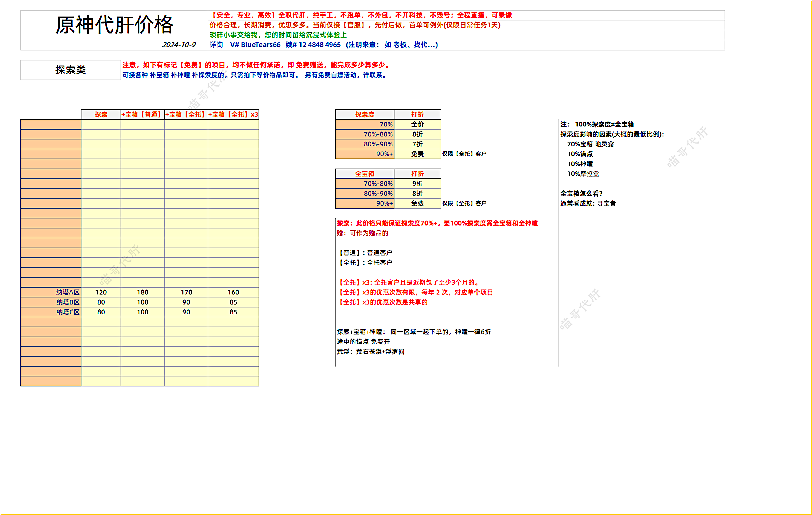
Task: Click the 通常看成就: 寻宝者 note
Action: [x=588, y=203]
